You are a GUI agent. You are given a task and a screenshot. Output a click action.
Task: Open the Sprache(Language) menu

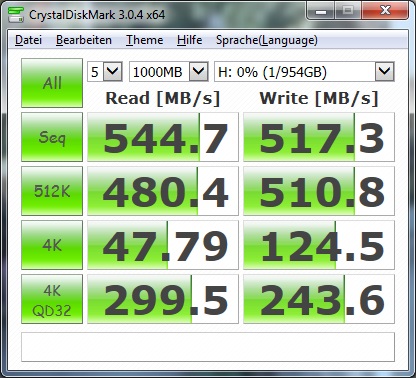[267, 40]
